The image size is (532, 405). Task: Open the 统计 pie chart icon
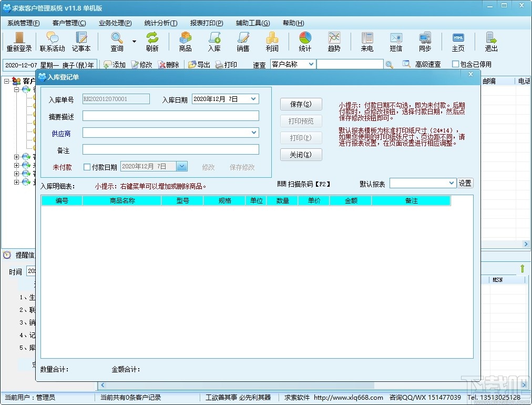click(x=305, y=42)
